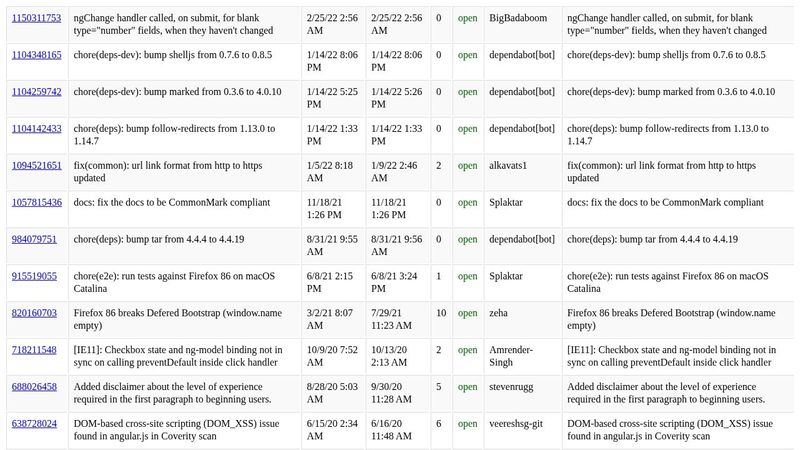This screenshot has height=450, width=800.
Task: Select the alkavats1 username cell
Action: [508, 166]
